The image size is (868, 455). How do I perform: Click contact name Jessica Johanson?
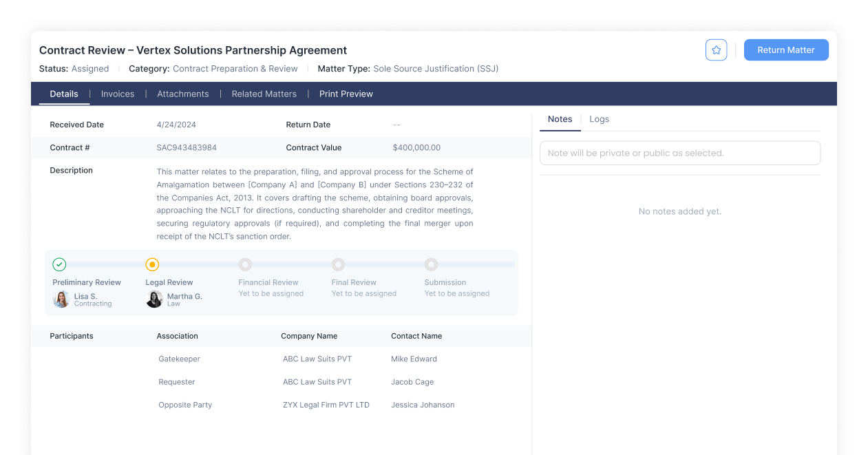(423, 405)
